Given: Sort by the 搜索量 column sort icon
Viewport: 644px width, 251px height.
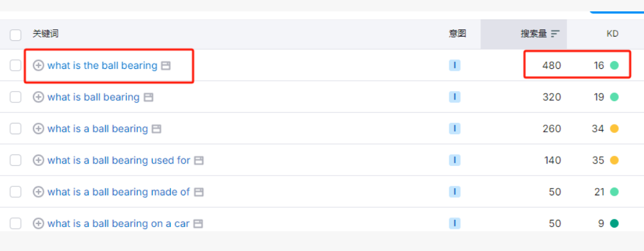Looking at the screenshot, I should [x=555, y=34].
